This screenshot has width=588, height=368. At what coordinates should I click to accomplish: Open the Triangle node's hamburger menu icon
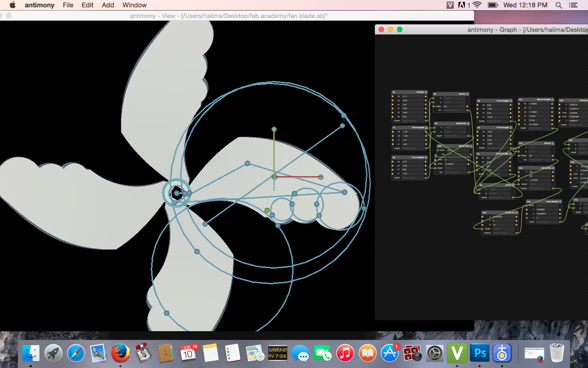click(x=426, y=92)
